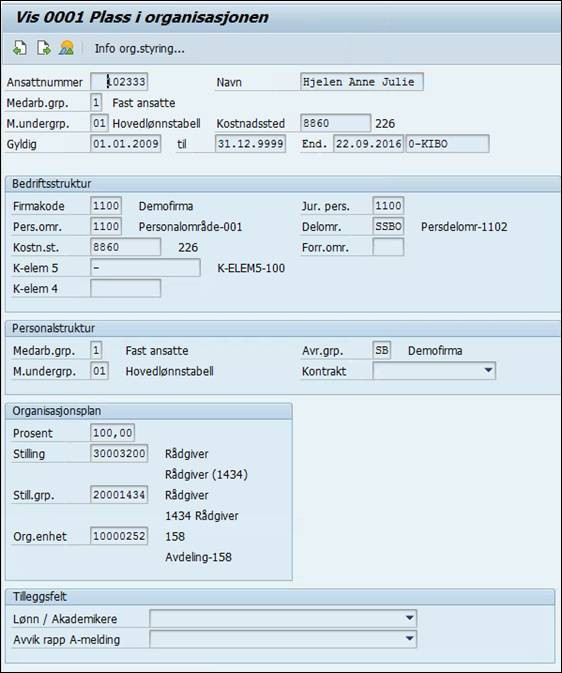Screen dimensions: 562x673
Task: Click the text K-ELEM5-100
Action: point(251,268)
